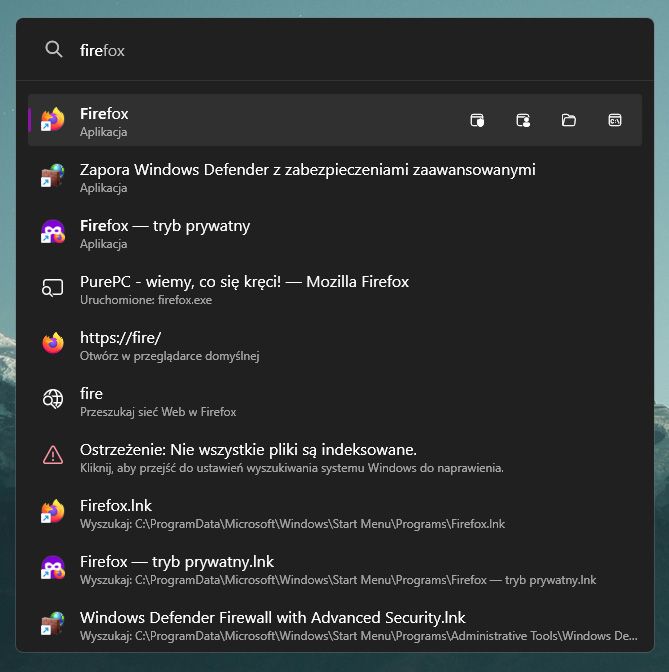Click the PurePC running window icon
Viewport: 669px width, 672px height.
(x=53, y=288)
